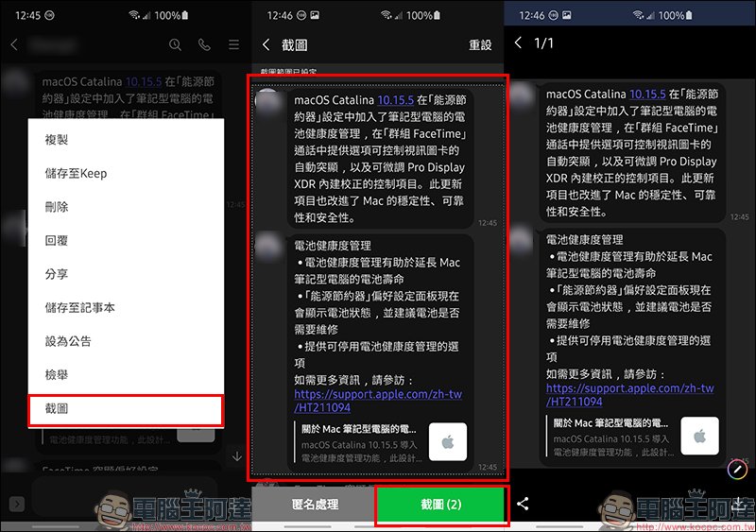Tap the Apple logo thumbnail in right preview
The image size is (756, 532).
[699, 437]
